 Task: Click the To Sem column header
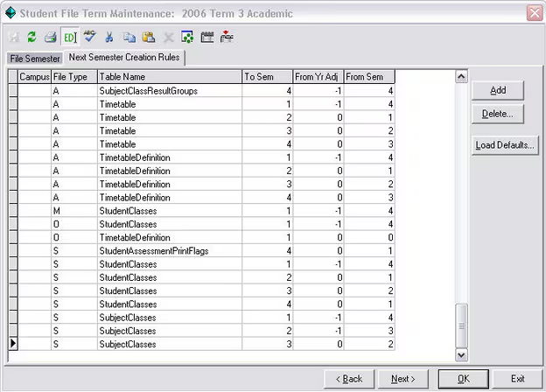point(267,77)
